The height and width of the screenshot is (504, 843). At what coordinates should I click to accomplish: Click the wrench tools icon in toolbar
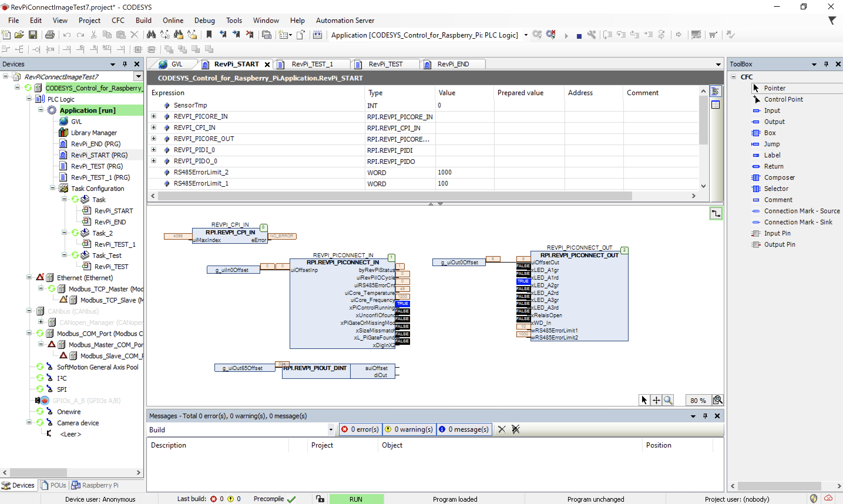[x=592, y=35]
